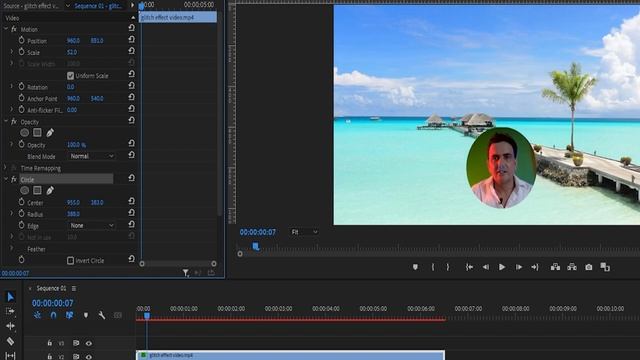This screenshot has width=640, height=360.
Task: Select the Track Select Forward tool
Action: (10, 311)
